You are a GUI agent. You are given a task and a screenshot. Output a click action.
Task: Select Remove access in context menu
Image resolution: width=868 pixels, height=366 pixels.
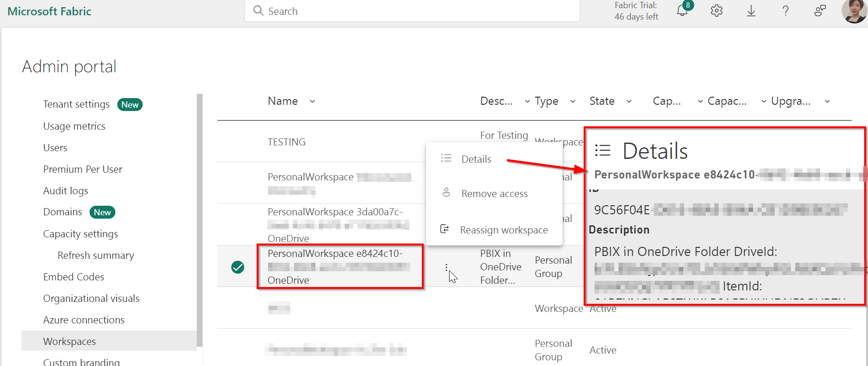494,194
